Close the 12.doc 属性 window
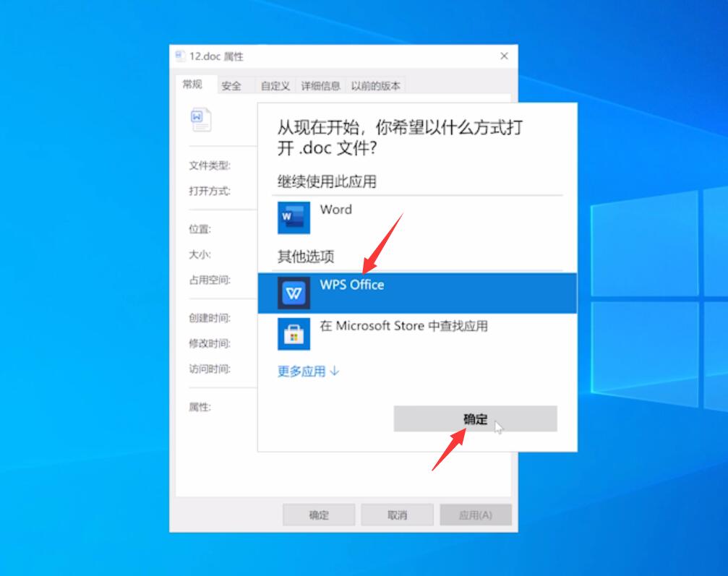The width and height of the screenshot is (728, 576). pos(503,56)
